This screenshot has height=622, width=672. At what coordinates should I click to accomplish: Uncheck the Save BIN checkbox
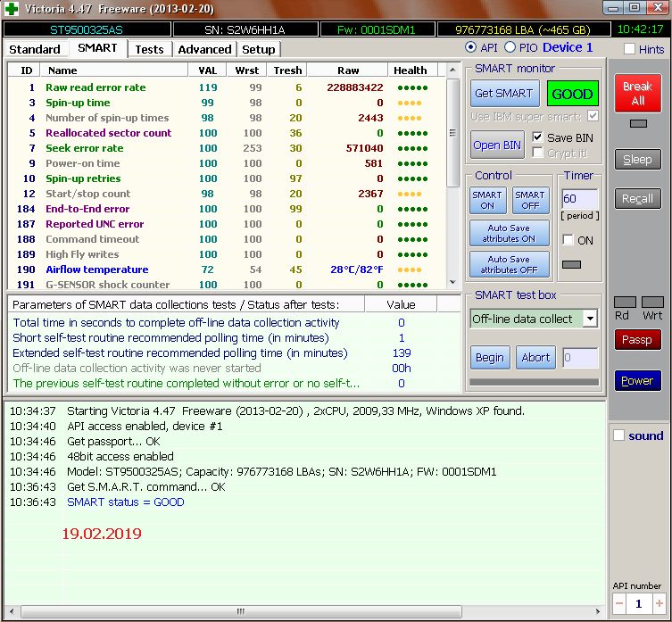[537, 137]
